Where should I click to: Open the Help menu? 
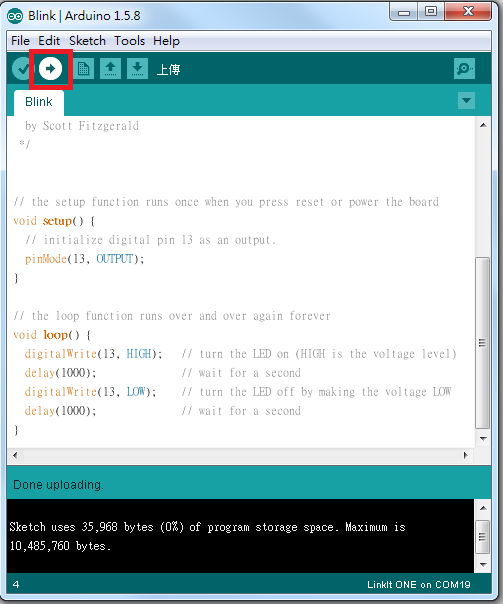point(166,40)
